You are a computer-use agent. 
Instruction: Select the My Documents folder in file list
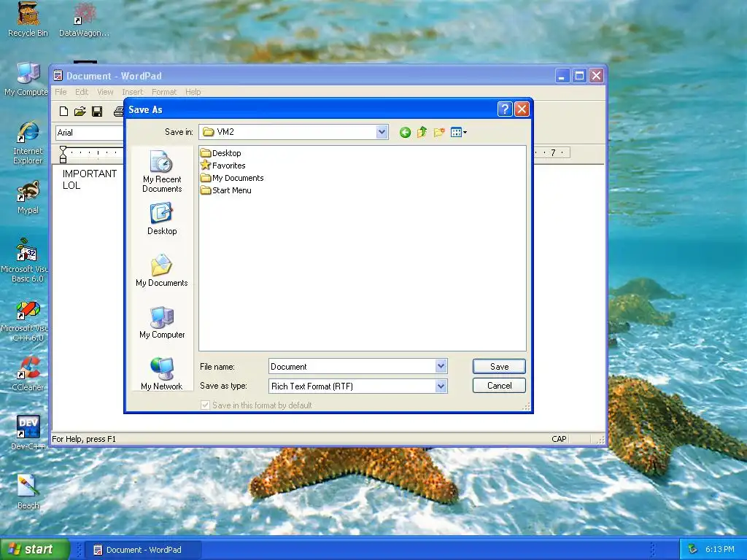pyautogui.click(x=233, y=178)
